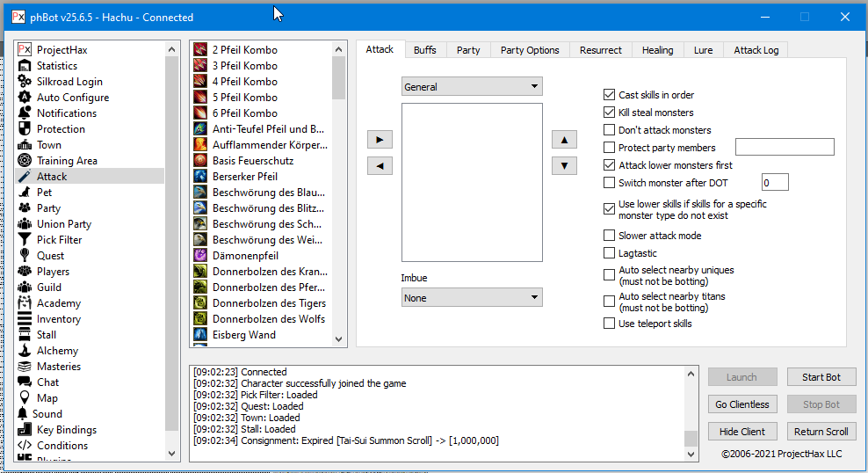Viewport: 868px width, 473px height.
Task: Click the Basis Feuerschutz skill icon
Action: pos(200,161)
